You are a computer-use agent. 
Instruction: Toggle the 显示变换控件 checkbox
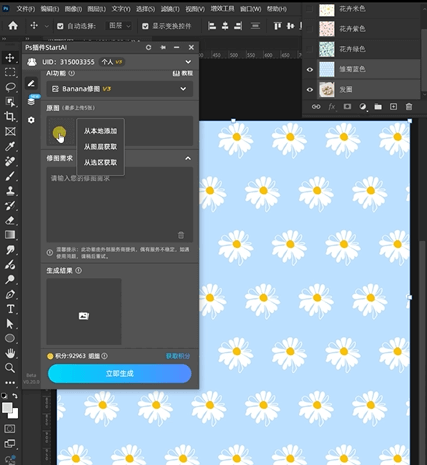pyautogui.click(x=145, y=26)
